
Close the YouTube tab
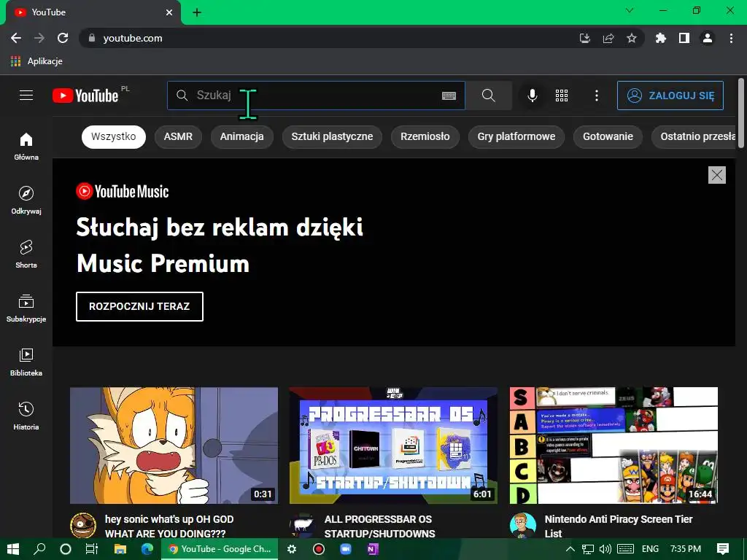click(x=169, y=12)
